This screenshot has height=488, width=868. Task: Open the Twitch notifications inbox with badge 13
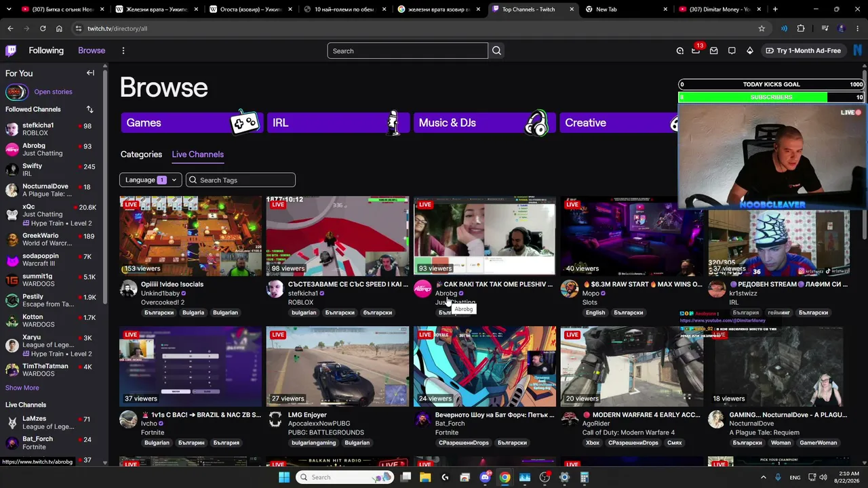pos(696,51)
